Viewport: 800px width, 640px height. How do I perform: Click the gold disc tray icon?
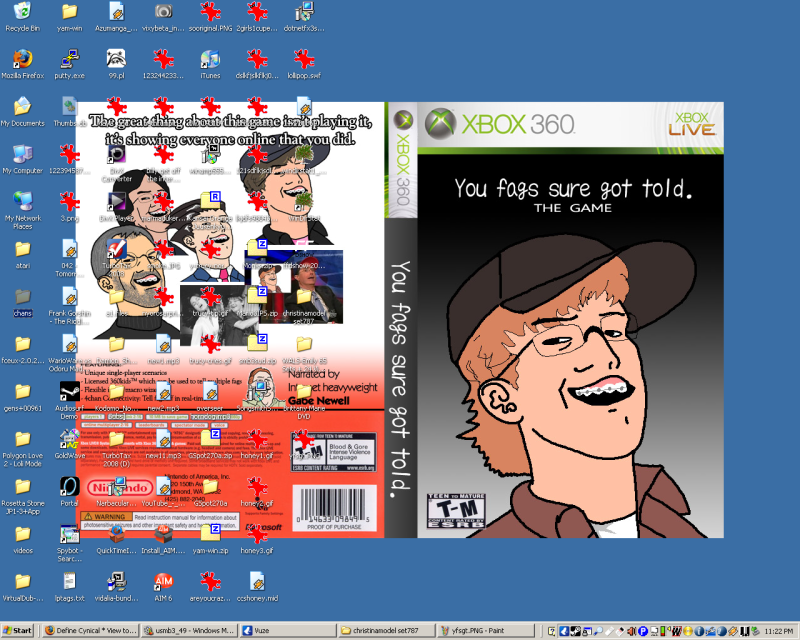(x=688, y=631)
